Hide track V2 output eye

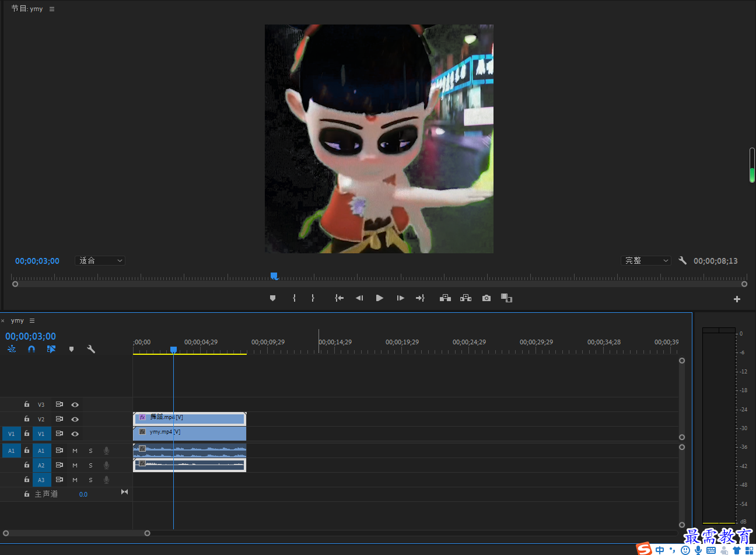[75, 419]
